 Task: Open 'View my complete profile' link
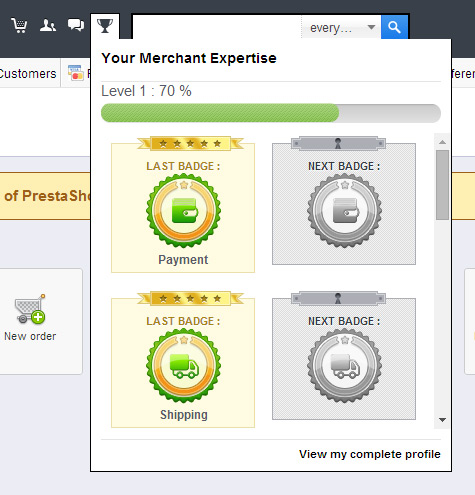(370, 454)
